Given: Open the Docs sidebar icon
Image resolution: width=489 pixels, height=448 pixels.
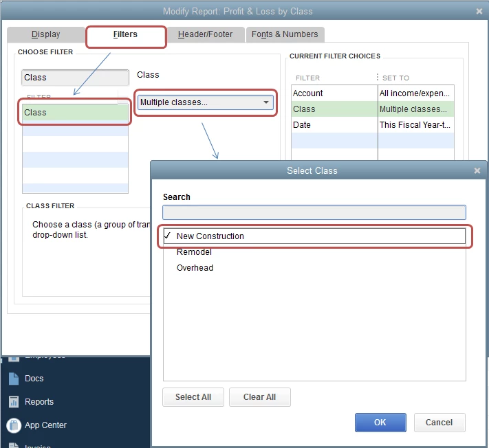Looking at the screenshot, I should 14,379.
